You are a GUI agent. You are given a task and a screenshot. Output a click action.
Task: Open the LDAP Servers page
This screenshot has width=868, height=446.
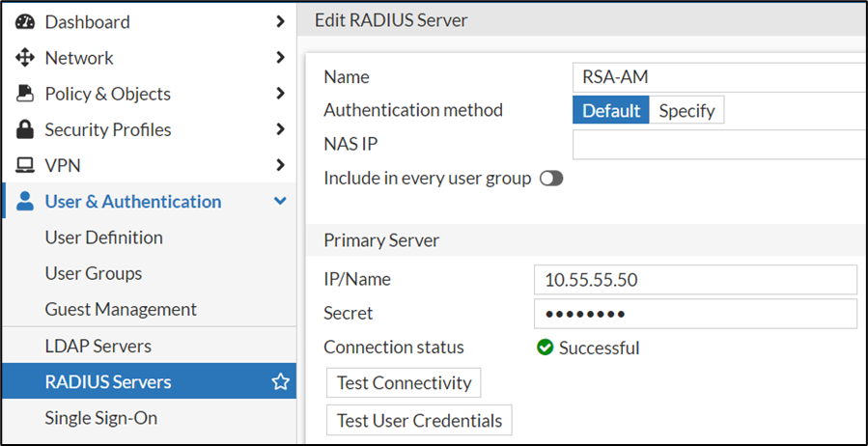(98, 346)
